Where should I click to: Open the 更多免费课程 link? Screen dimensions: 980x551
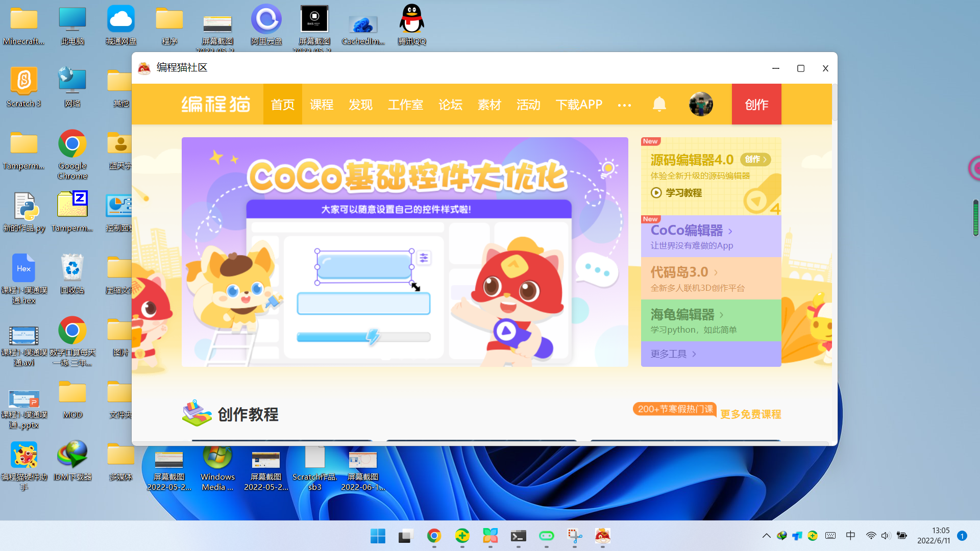click(x=750, y=414)
